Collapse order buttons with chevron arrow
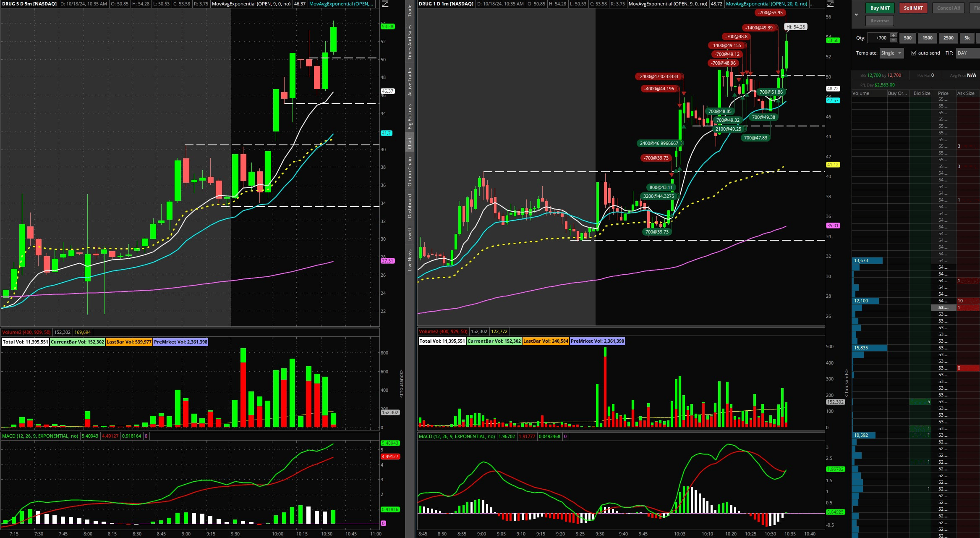This screenshot has height=538, width=980. pyautogui.click(x=857, y=14)
